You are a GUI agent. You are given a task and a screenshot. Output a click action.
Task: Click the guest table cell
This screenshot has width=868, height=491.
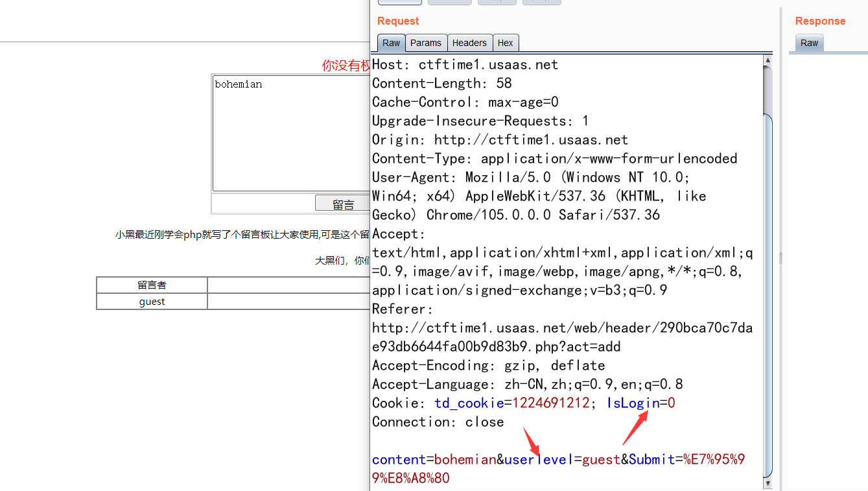[x=152, y=302]
